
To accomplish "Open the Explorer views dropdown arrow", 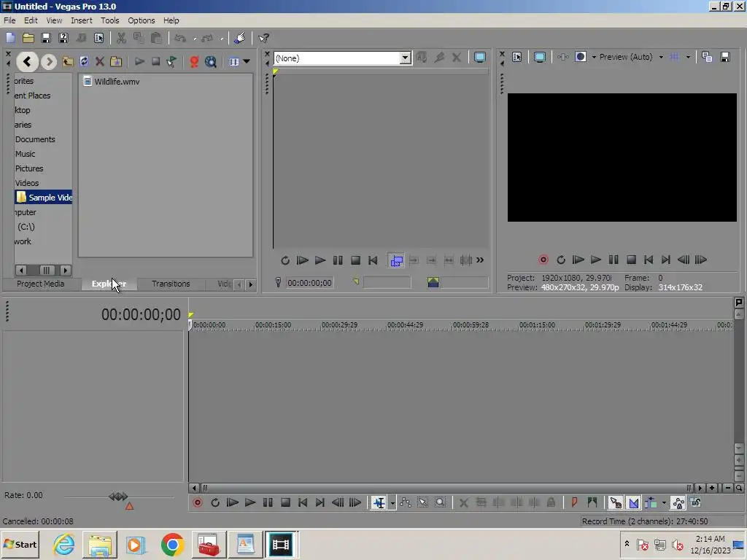I will (x=247, y=61).
